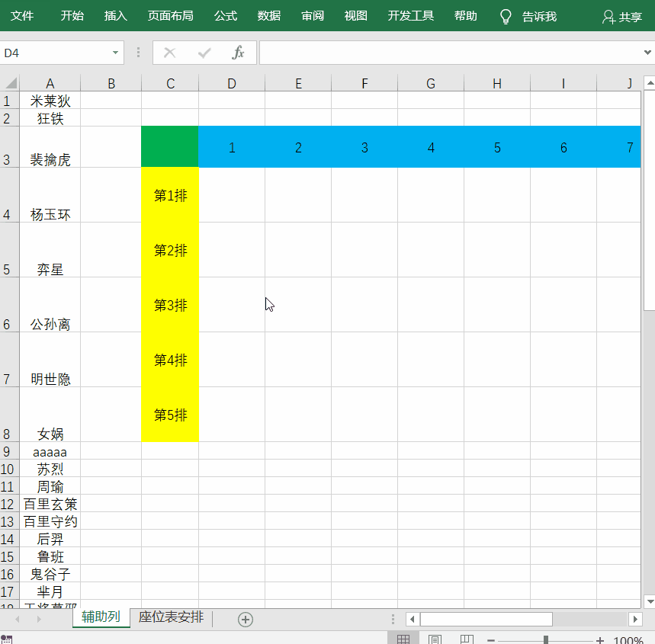The height and width of the screenshot is (644, 655).
Task: Select column G header
Action: pyautogui.click(x=431, y=83)
